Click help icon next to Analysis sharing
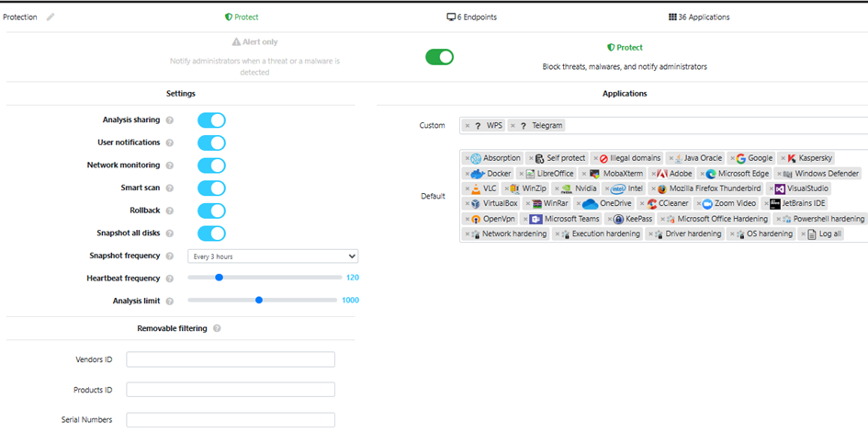868x433 pixels. pos(170,120)
